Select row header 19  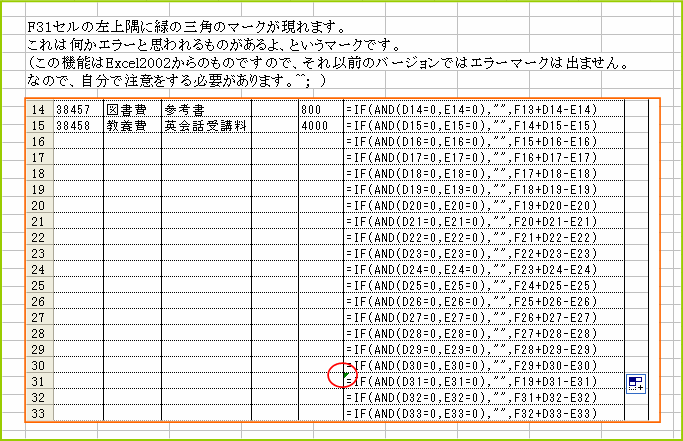(x=39, y=190)
